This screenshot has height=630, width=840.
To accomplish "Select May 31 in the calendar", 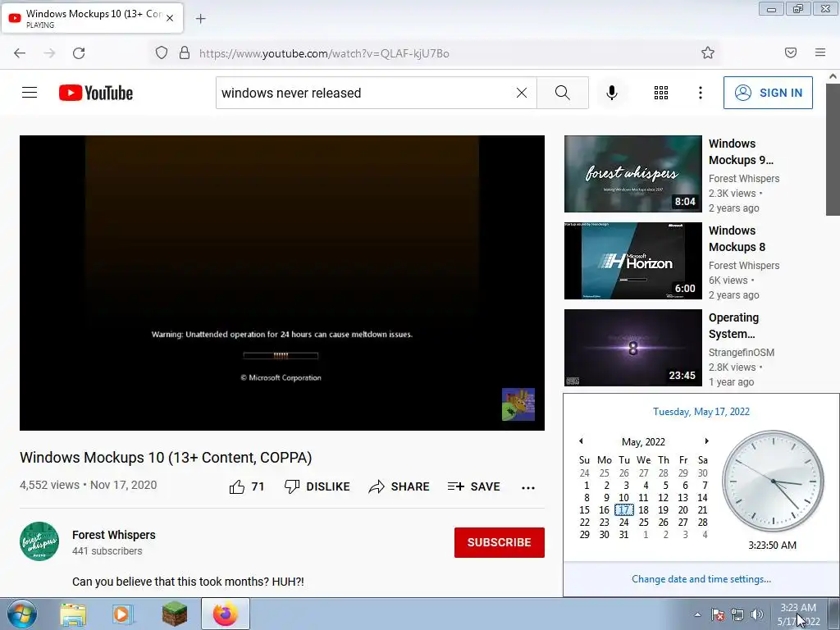I will click(x=623, y=534).
